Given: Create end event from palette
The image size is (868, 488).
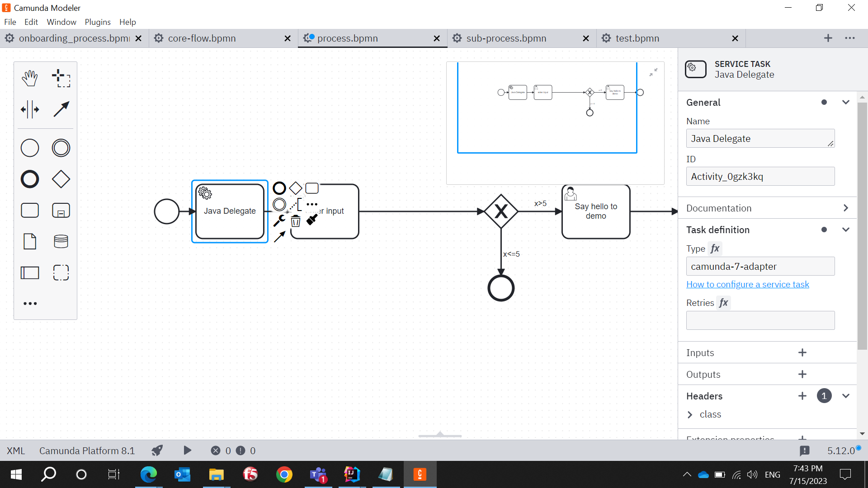Looking at the screenshot, I should [30, 179].
